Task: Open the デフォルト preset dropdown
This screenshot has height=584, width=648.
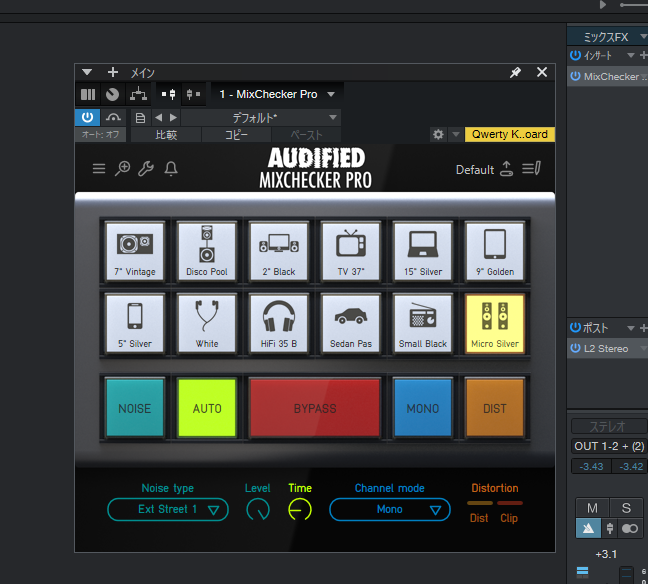Action: click(x=262, y=118)
